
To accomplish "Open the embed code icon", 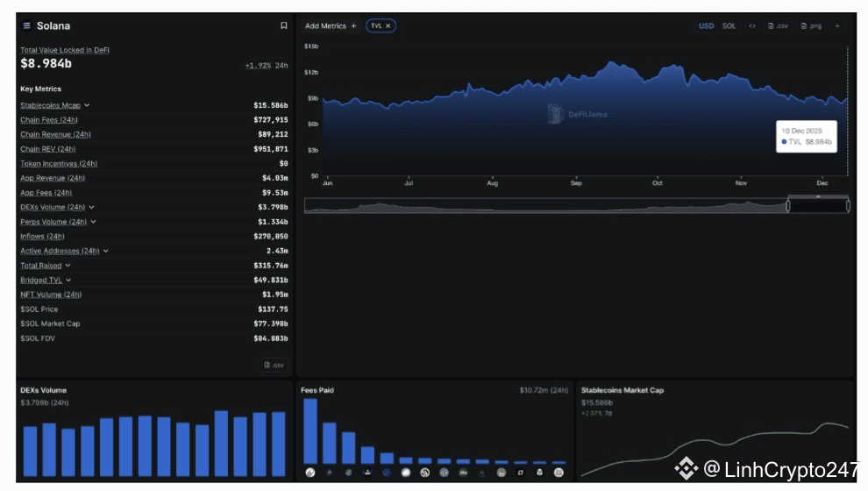I will click(751, 26).
